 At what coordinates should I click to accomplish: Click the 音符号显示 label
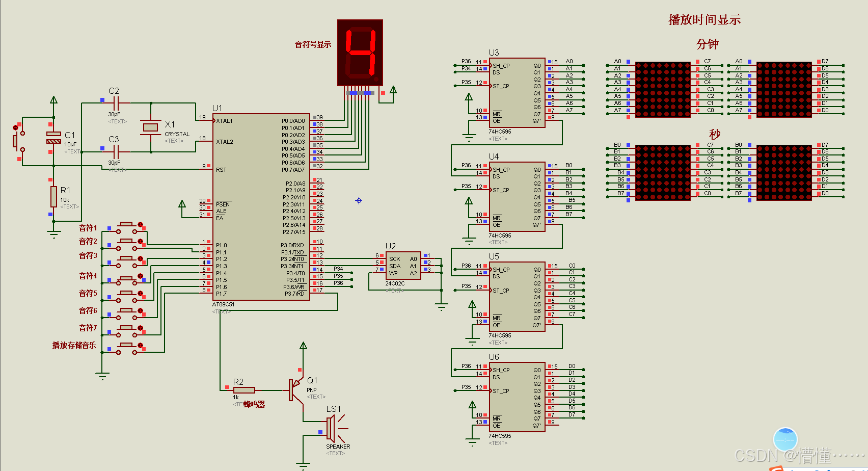click(x=313, y=44)
